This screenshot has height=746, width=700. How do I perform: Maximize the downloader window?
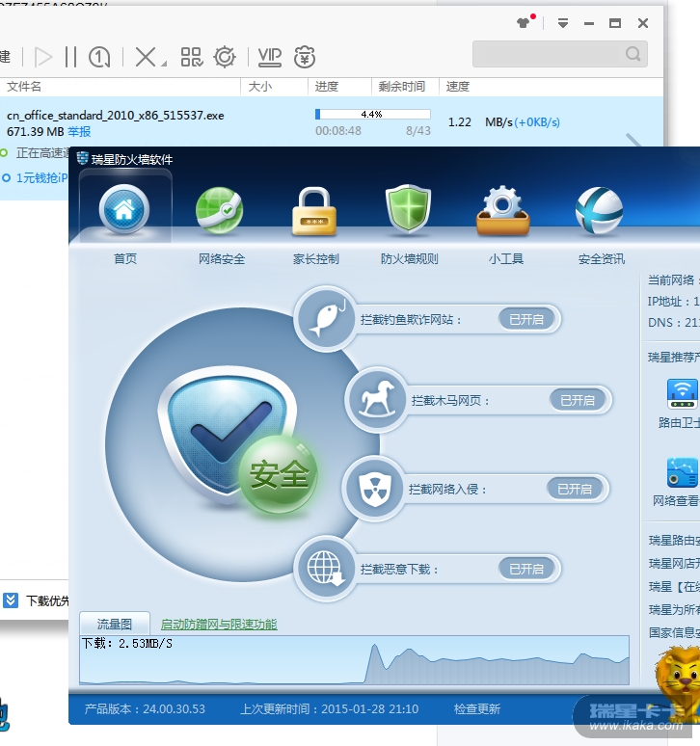615,23
